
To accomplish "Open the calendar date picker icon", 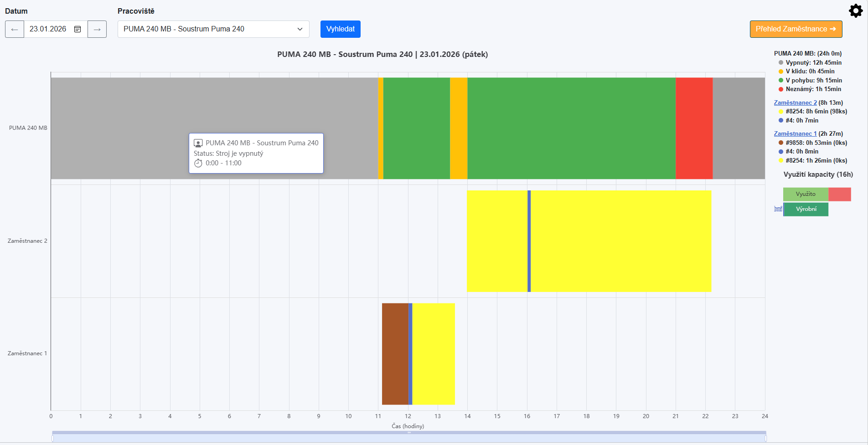I will click(77, 29).
